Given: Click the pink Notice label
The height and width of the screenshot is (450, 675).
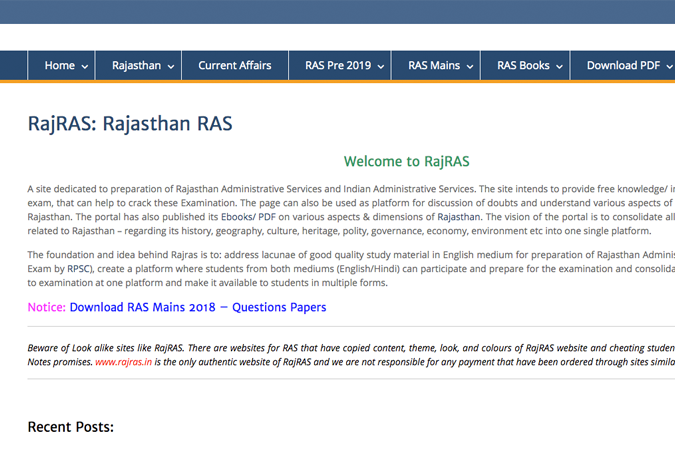Looking at the screenshot, I should (46, 308).
